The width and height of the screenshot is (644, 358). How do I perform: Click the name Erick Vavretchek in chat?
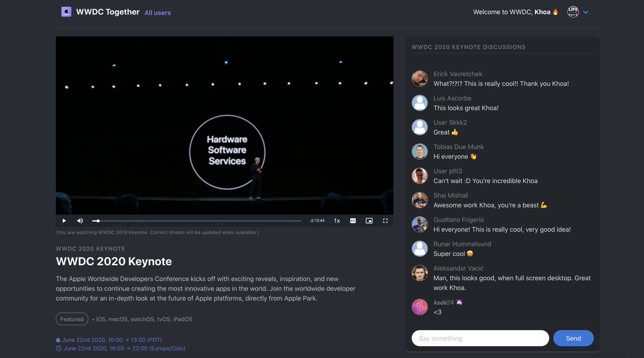coord(458,74)
